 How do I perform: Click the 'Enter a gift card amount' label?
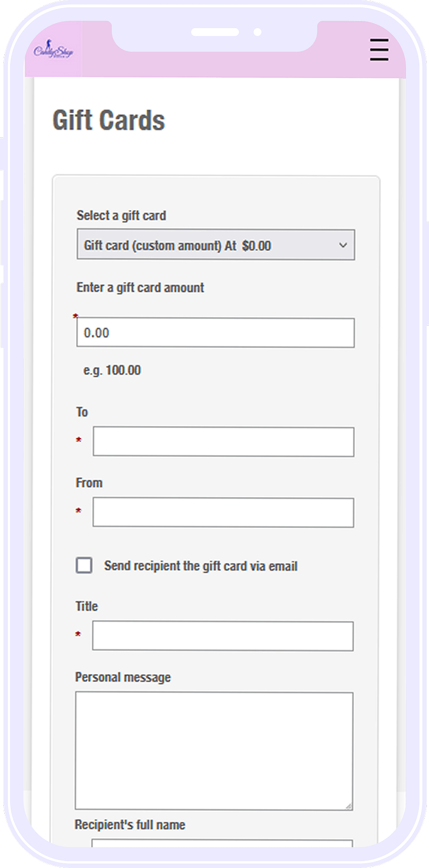(x=140, y=288)
